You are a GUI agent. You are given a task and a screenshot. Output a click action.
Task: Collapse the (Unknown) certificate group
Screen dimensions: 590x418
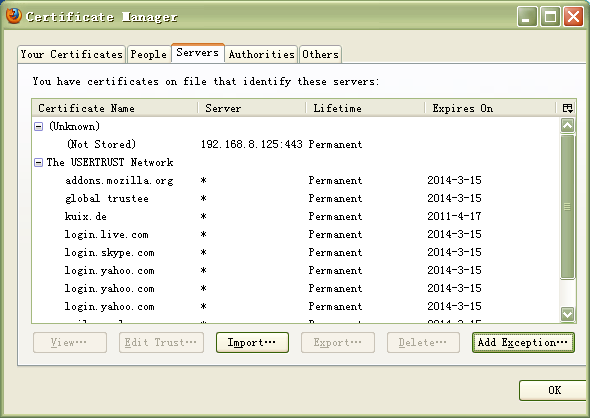38,126
